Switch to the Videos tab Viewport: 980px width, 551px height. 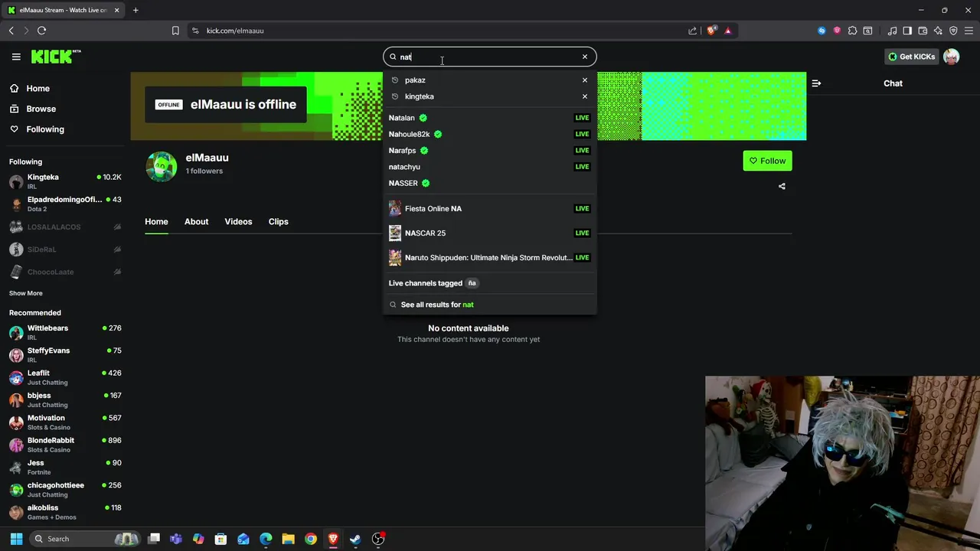[x=238, y=222]
